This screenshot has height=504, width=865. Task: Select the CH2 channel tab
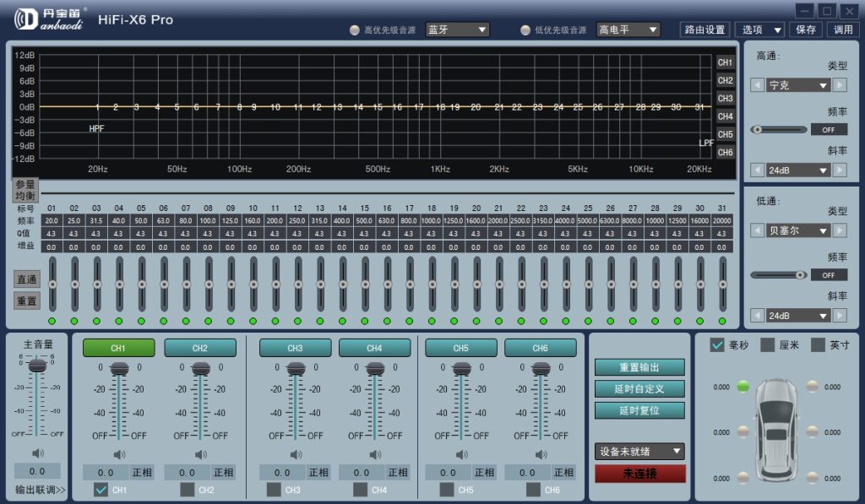(199, 348)
